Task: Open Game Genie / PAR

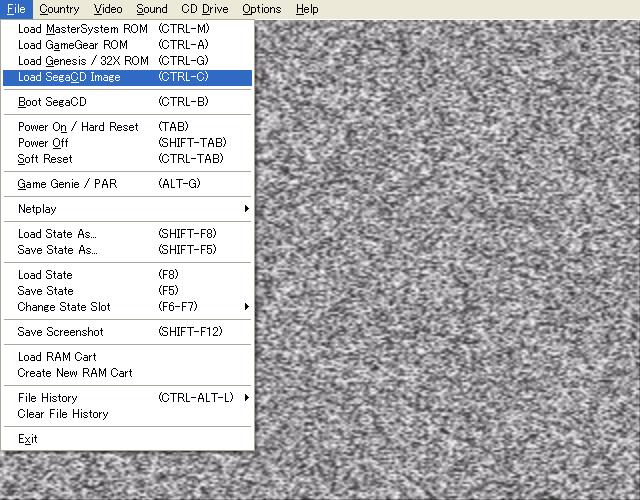Action: [x=127, y=184]
